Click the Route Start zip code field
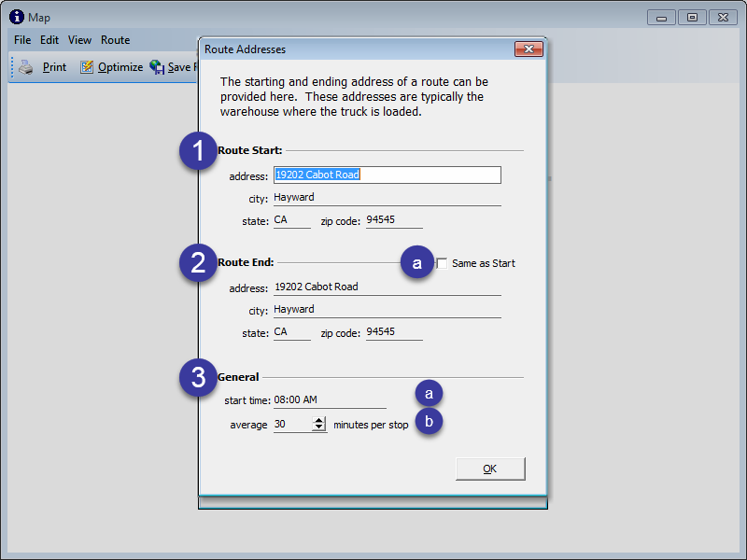This screenshot has width=747, height=560. (394, 220)
